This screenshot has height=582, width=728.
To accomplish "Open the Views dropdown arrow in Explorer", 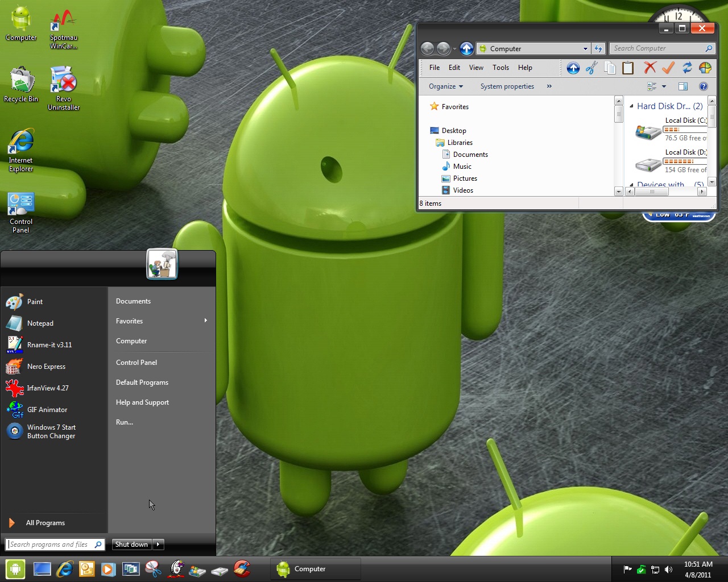I will (663, 86).
